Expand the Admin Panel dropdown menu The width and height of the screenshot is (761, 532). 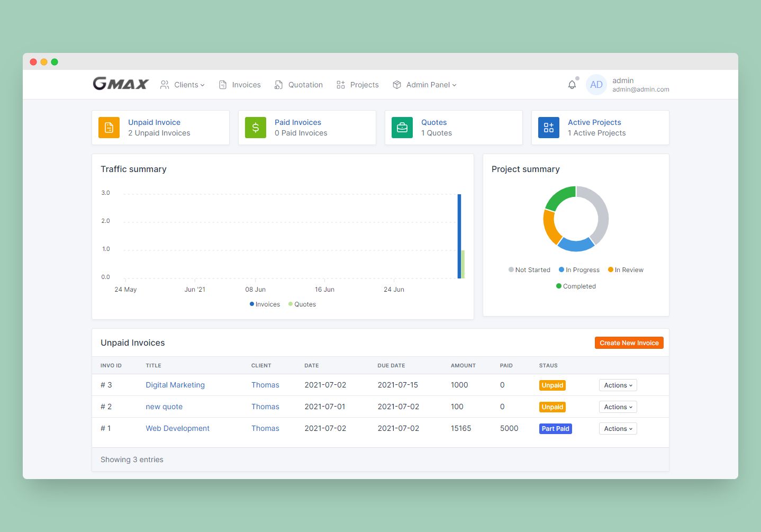click(x=431, y=85)
